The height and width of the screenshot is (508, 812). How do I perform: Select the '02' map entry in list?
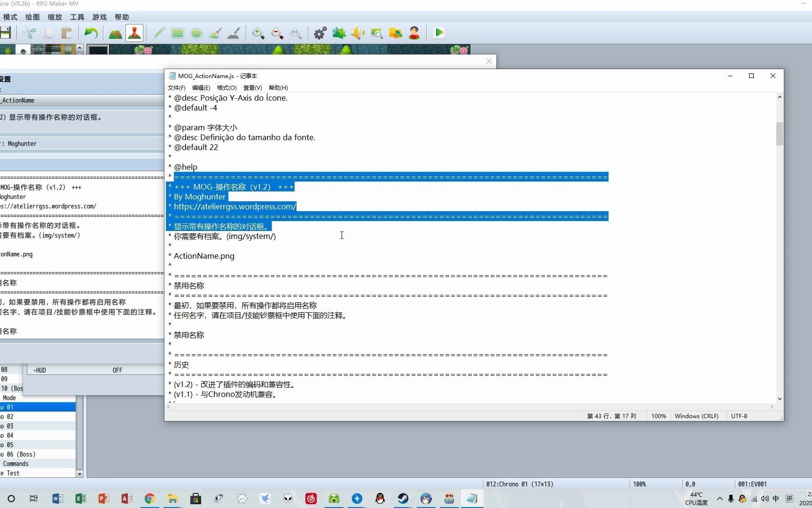[38, 417]
